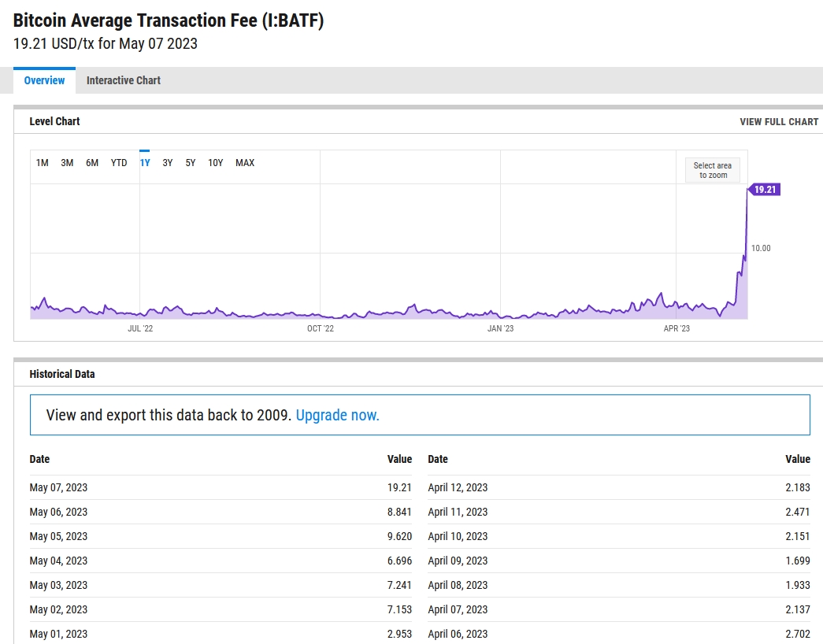Click the JUL '22 axis label
This screenshot has height=644, width=823.
(140, 328)
